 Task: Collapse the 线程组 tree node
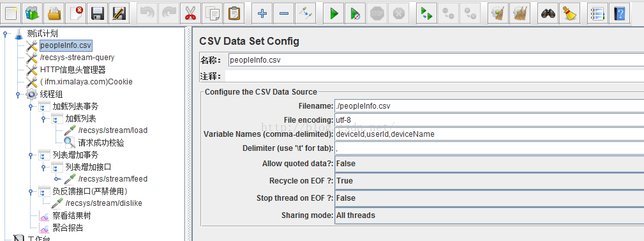[18, 95]
